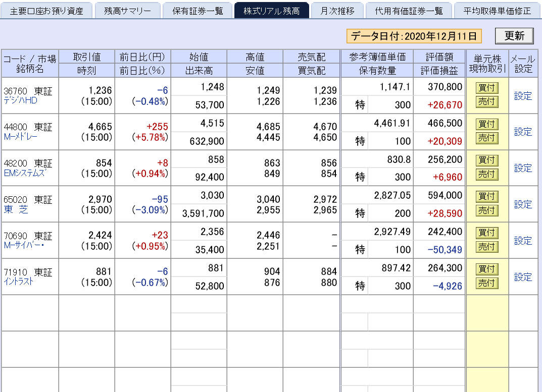Open mail 設定 for M-サイバー row

click(x=523, y=241)
